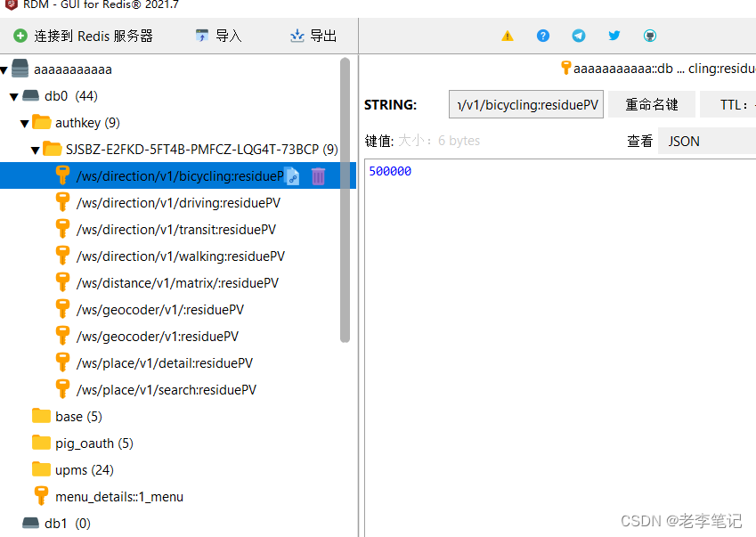The width and height of the screenshot is (756, 537).
Task: Click the upms folder icon
Action: click(42, 469)
